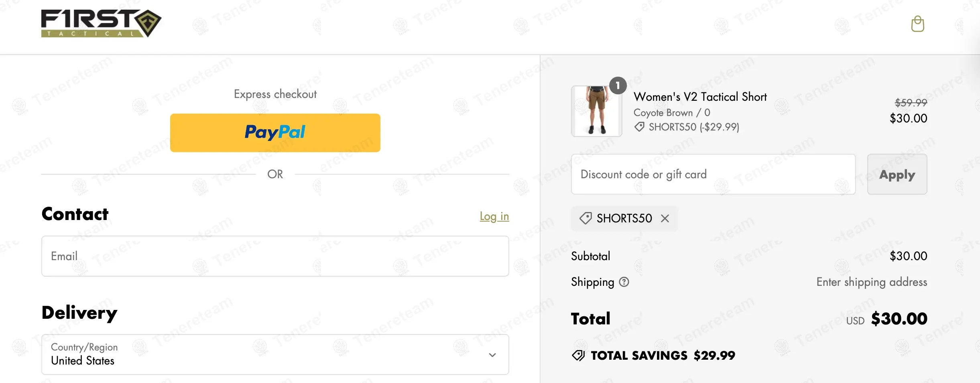Follow the Log in link

click(x=494, y=216)
